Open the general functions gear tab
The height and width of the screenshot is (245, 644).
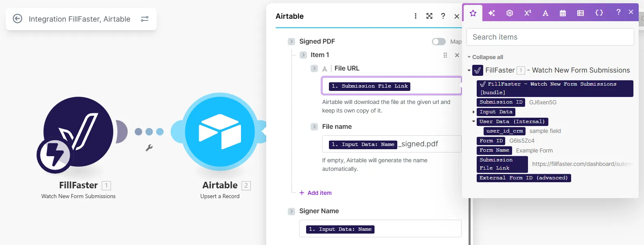tap(510, 13)
